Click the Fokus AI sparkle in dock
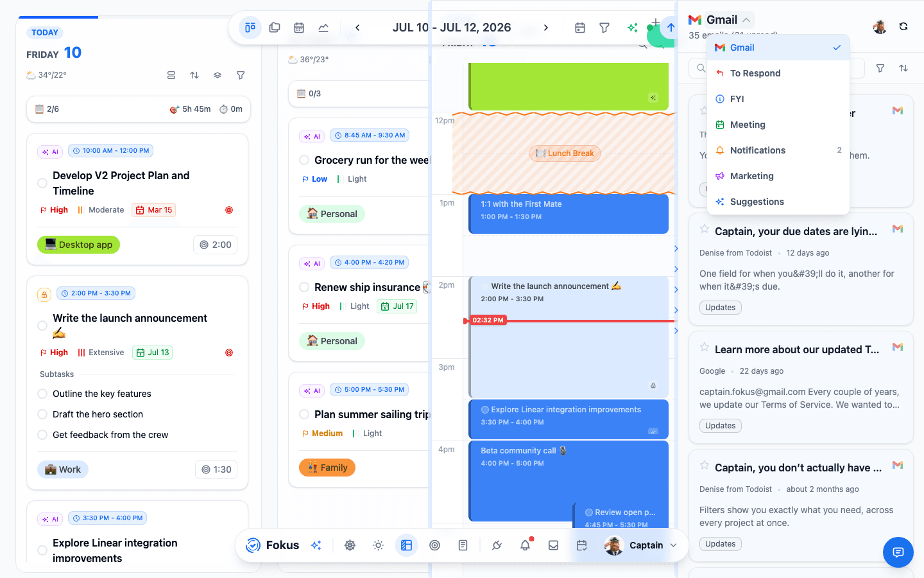Viewport: 924px width, 578px height. (316, 545)
